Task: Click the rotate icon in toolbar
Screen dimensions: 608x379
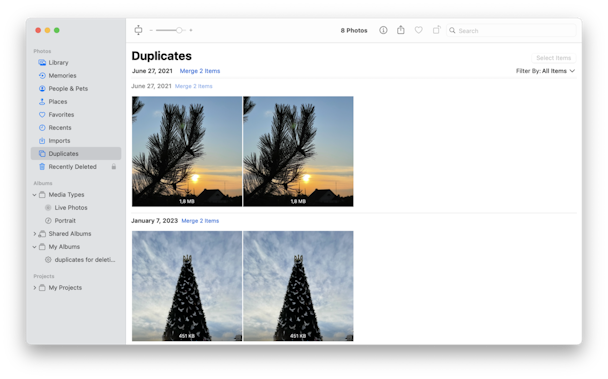Action: [x=437, y=30]
